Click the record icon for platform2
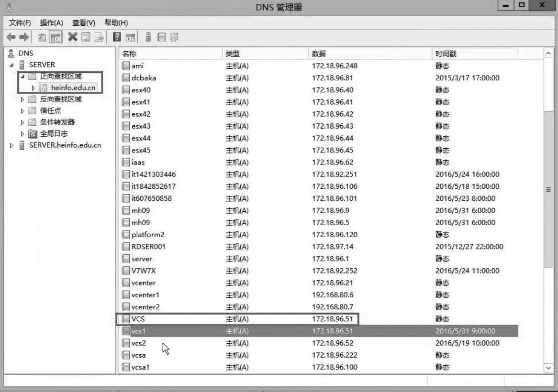This screenshot has height=392, width=558. 125,235
